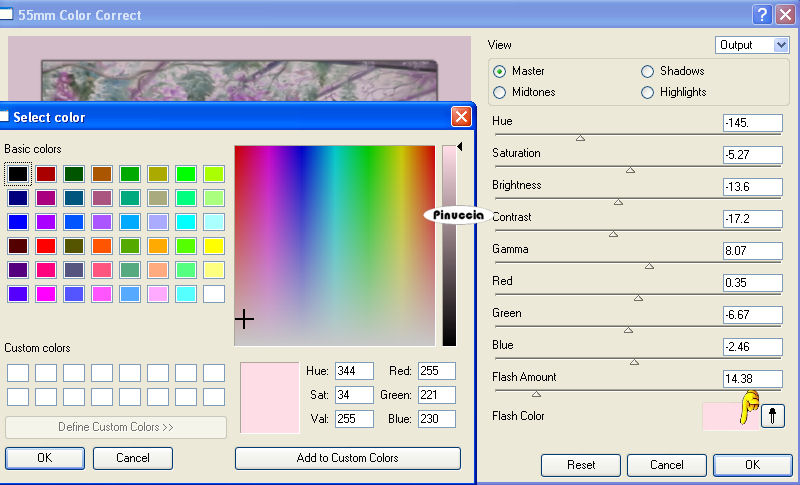Screen dimensions: 800x485
Task: Click the Hue value field showing 344
Action: point(354,371)
